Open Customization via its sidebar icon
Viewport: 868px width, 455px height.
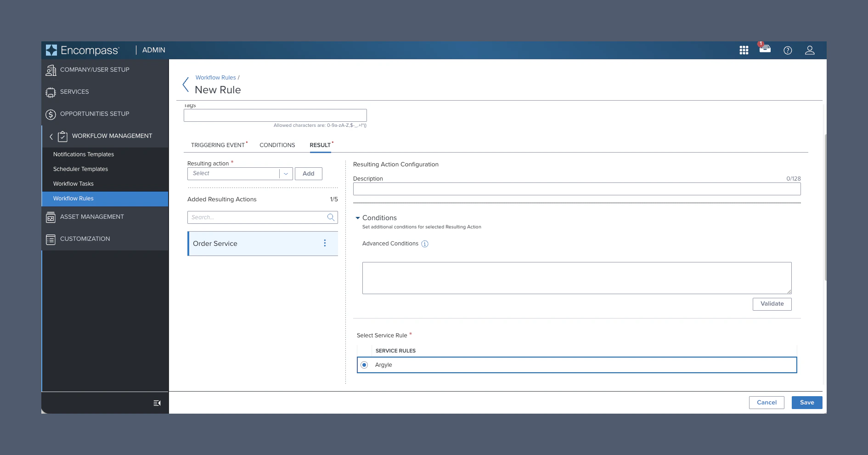[51, 239]
